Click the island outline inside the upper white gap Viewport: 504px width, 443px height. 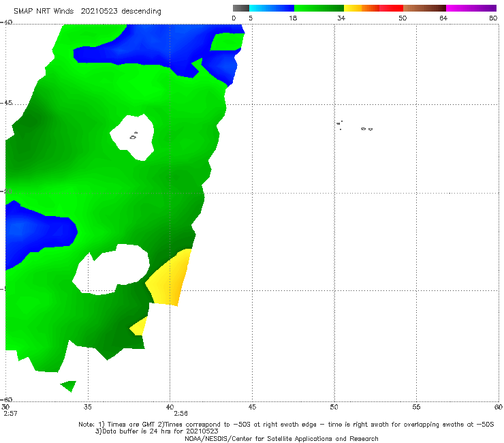coord(133,136)
